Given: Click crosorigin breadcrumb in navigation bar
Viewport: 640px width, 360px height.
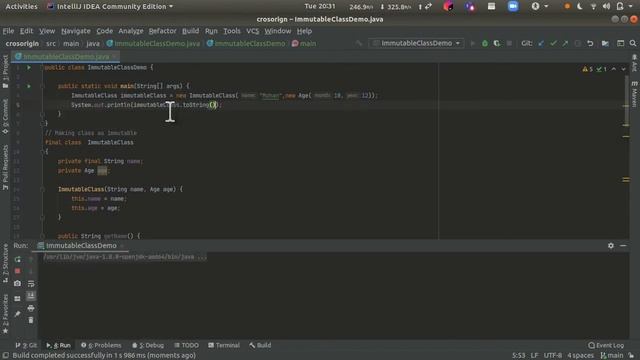Looking at the screenshot, I should pos(22,44).
